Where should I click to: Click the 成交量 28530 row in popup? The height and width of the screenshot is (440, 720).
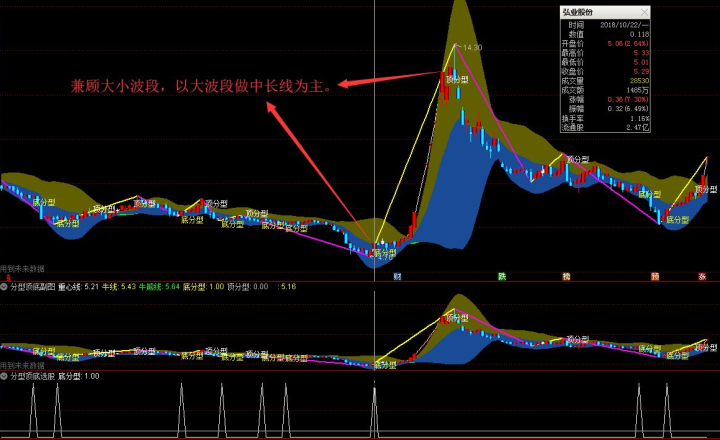[x=605, y=81]
